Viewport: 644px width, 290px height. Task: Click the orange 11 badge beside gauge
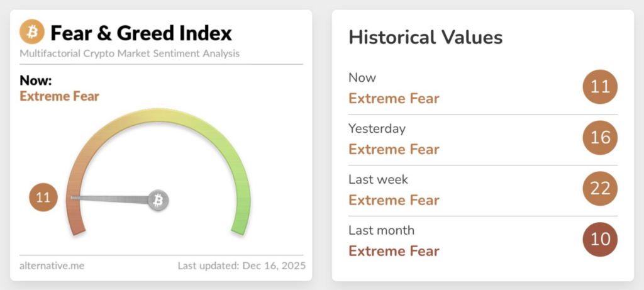43,198
